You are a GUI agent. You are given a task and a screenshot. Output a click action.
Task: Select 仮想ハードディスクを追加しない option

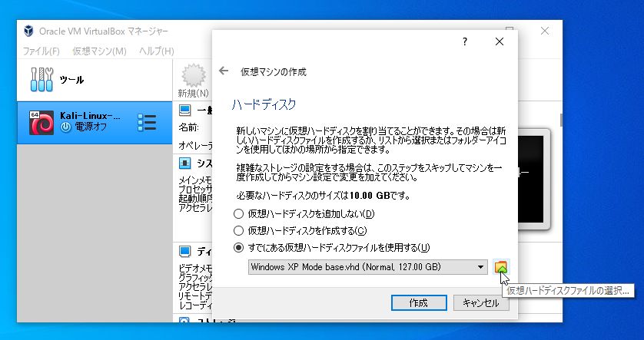point(304,213)
